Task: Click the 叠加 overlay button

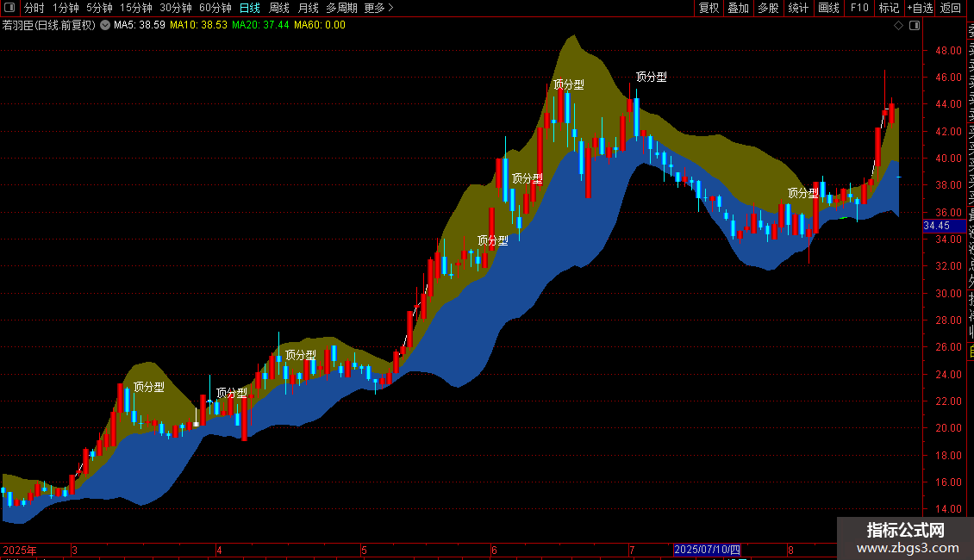Action: click(739, 8)
